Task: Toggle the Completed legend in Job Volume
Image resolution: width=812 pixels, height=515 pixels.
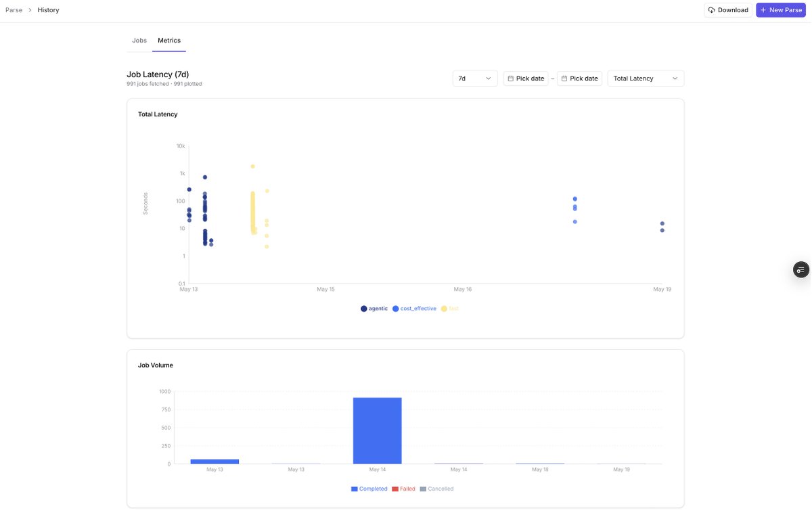Action: tap(369, 489)
